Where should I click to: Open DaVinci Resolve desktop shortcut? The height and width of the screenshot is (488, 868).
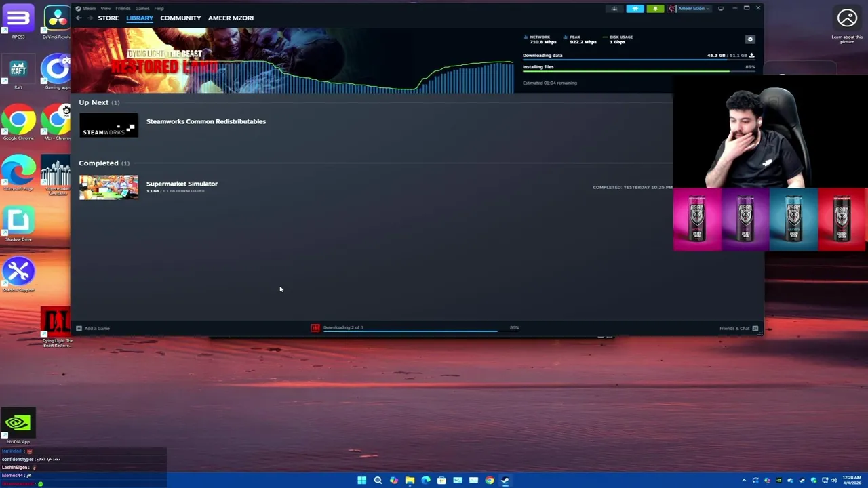pos(57,20)
